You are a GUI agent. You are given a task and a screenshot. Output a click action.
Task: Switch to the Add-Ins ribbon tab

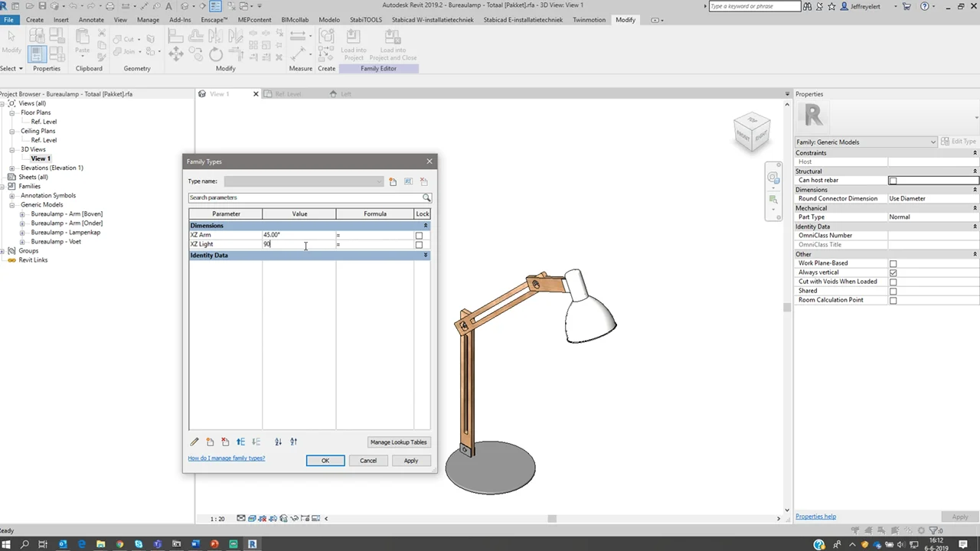(x=180, y=20)
